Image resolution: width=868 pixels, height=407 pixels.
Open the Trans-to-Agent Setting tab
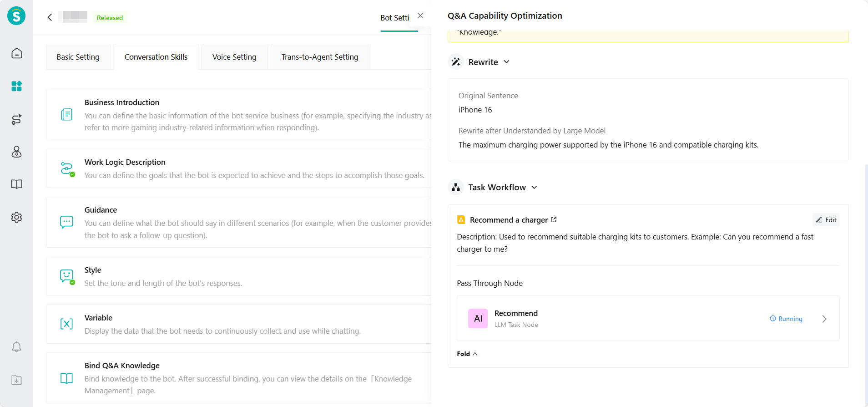click(320, 57)
